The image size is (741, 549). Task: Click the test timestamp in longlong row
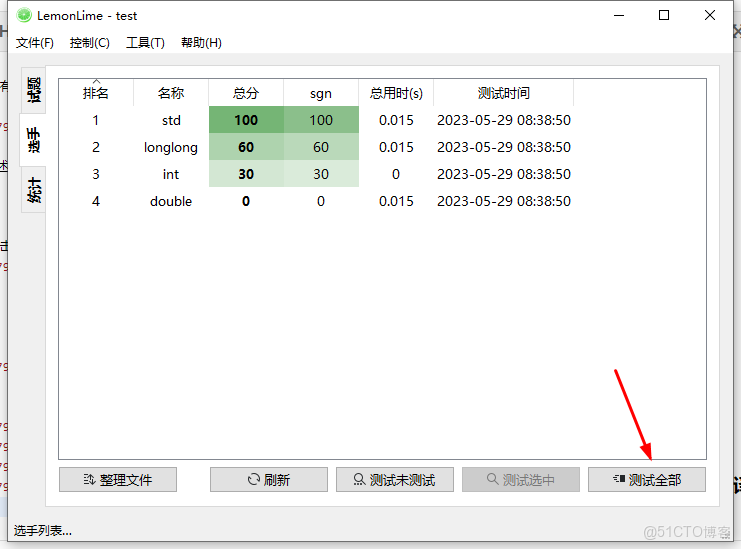pos(504,147)
